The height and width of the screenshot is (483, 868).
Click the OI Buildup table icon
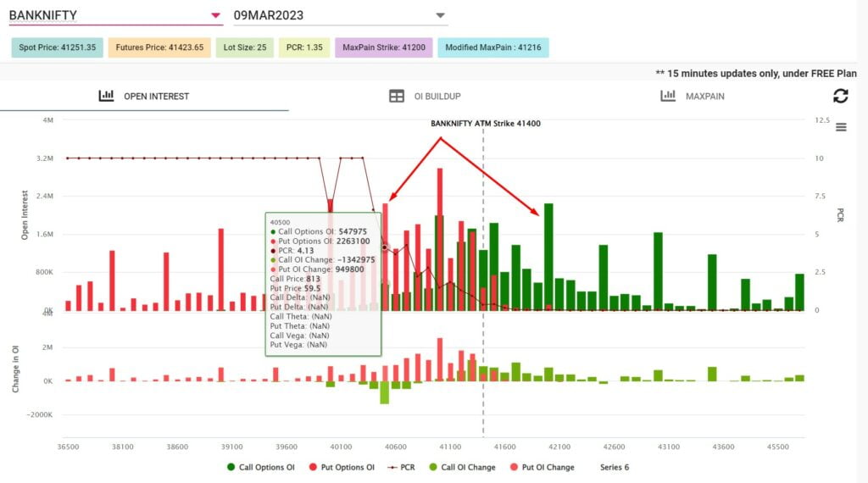point(397,96)
